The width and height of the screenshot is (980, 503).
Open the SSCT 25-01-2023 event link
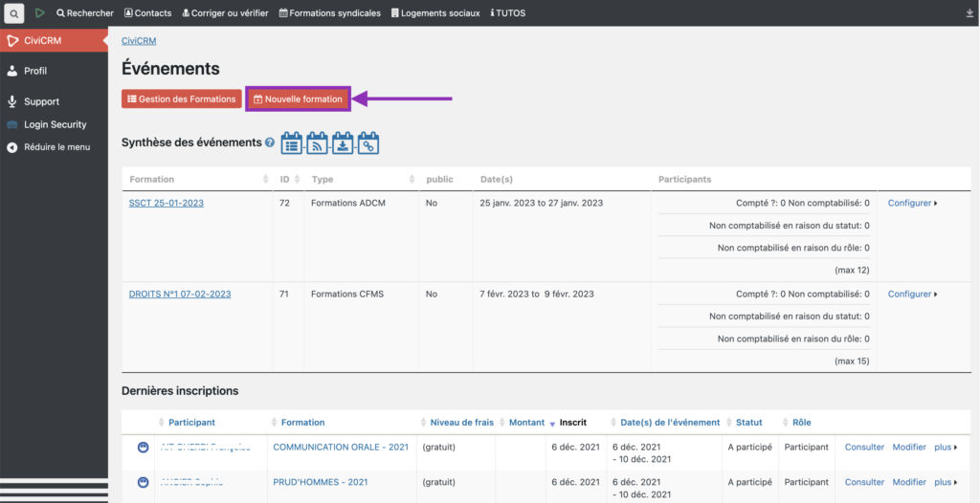pyautogui.click(x=167, y=203)
